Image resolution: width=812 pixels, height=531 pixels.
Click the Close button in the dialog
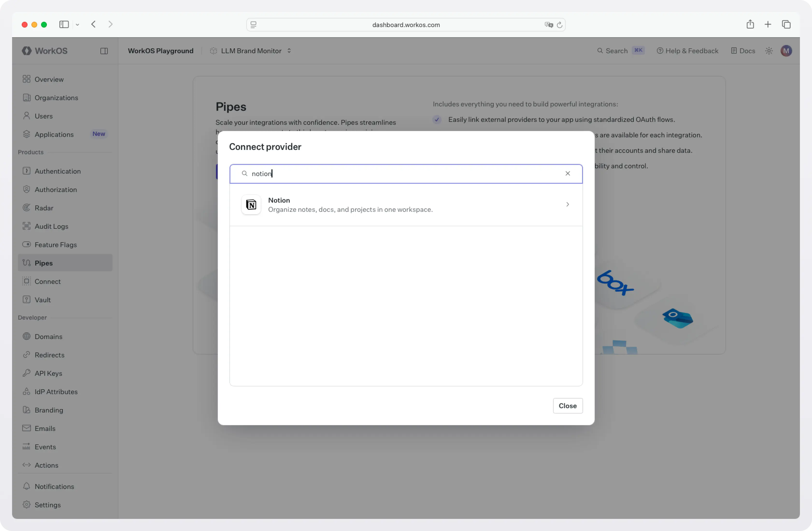point(567,406)
